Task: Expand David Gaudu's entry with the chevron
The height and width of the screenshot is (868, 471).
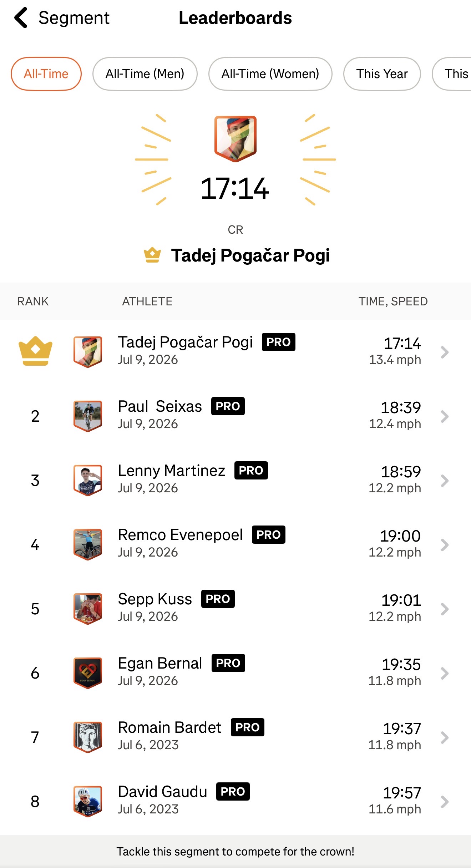Action: pyautogui.click(x=445, y=802)
